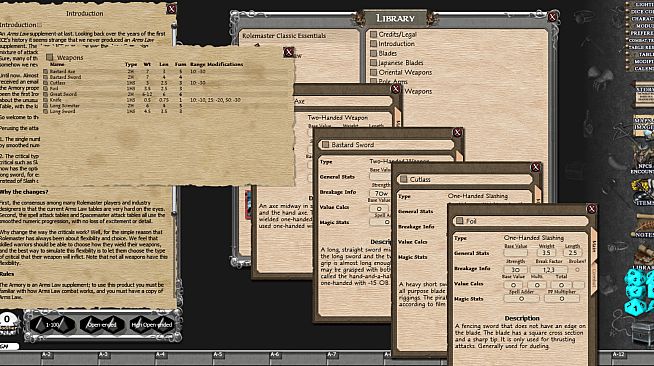Image resolution: width=654 pixels, height=366 pixels.
Task: Click the modifier box showing 0
Action: [x=7, y=319]
